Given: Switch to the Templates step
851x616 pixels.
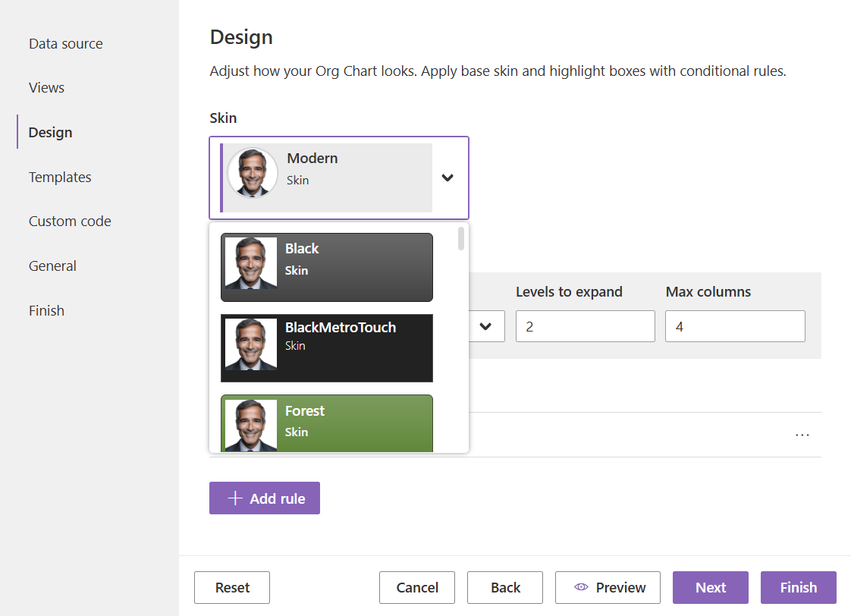Looking at the screenshot, I should [60, 178].
